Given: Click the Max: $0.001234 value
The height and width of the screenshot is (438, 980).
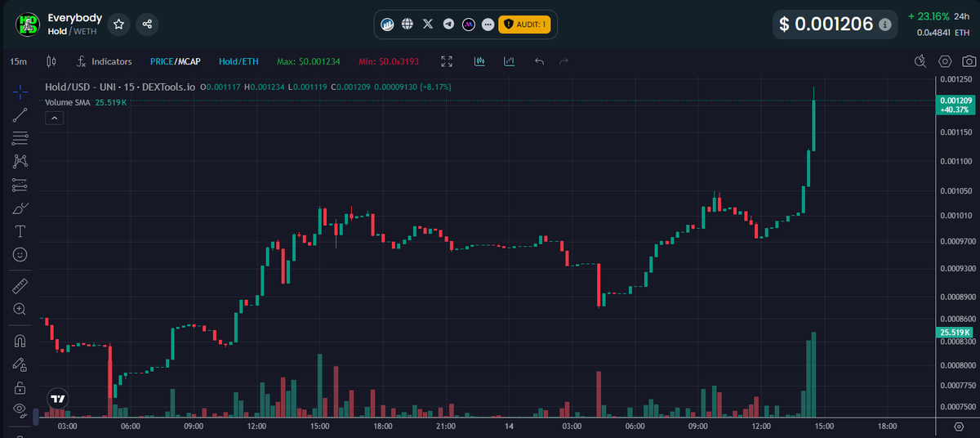Looking at the screenshot, I should point(308,61).
